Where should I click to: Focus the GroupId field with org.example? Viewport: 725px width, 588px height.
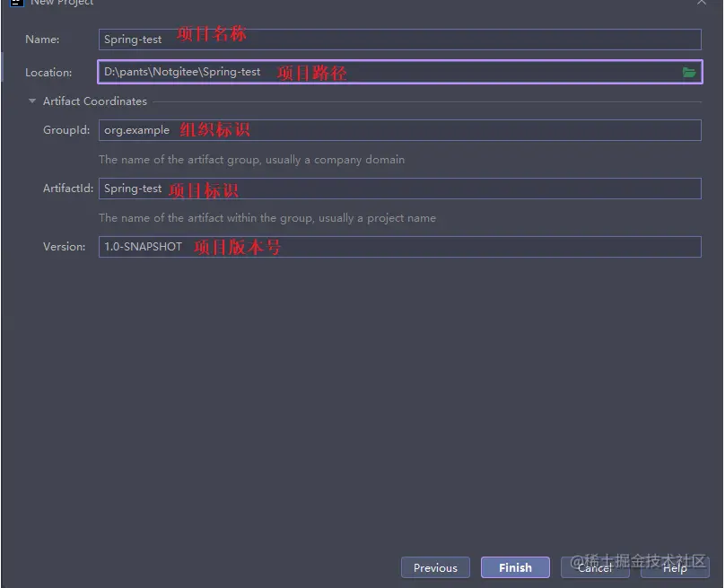tap(400, 130)
